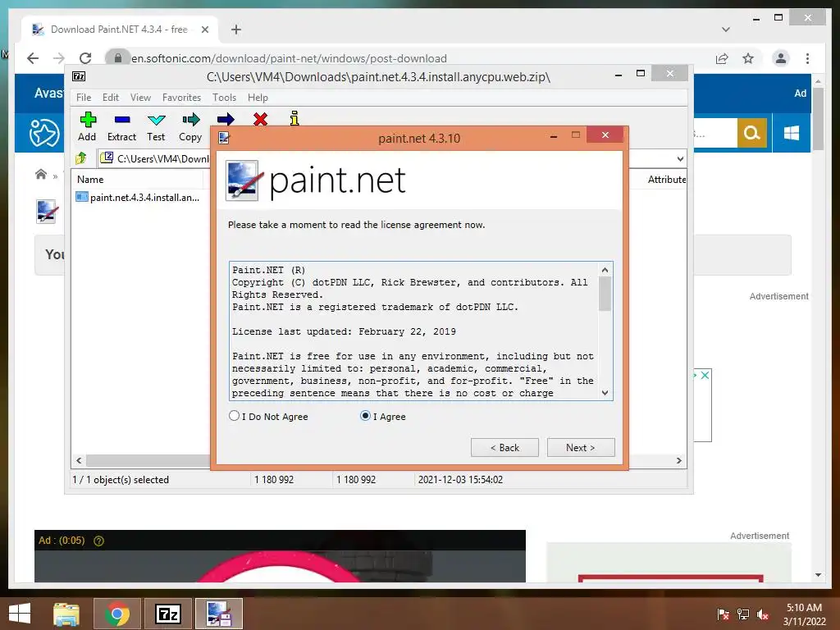Click the red Delete X in 7-Zip

pyautogui.click(x=260, y=119)
